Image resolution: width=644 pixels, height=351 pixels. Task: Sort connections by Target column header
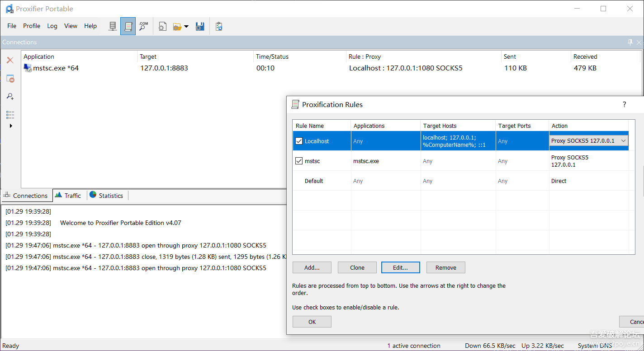pos(195,56)
